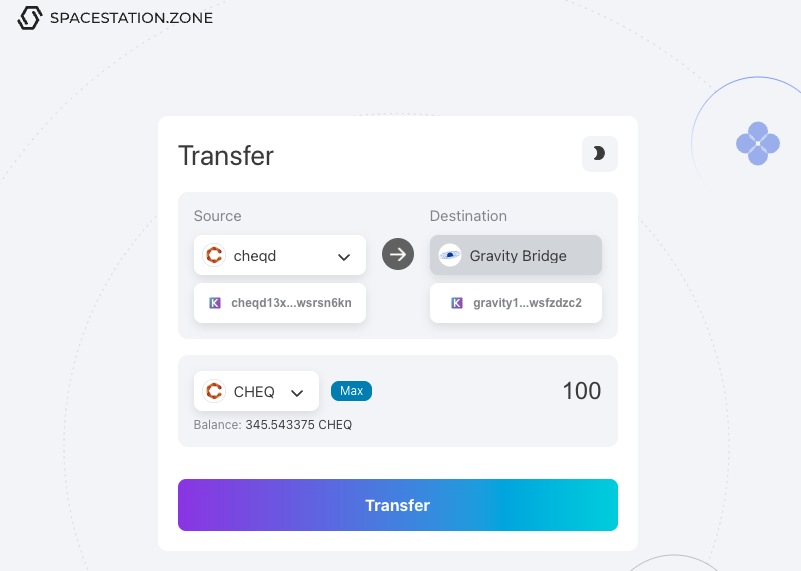This screenshot has width=801, height=571.
Task: Click the Keplr icon beside the cheqd address
Action: (214, 302)
